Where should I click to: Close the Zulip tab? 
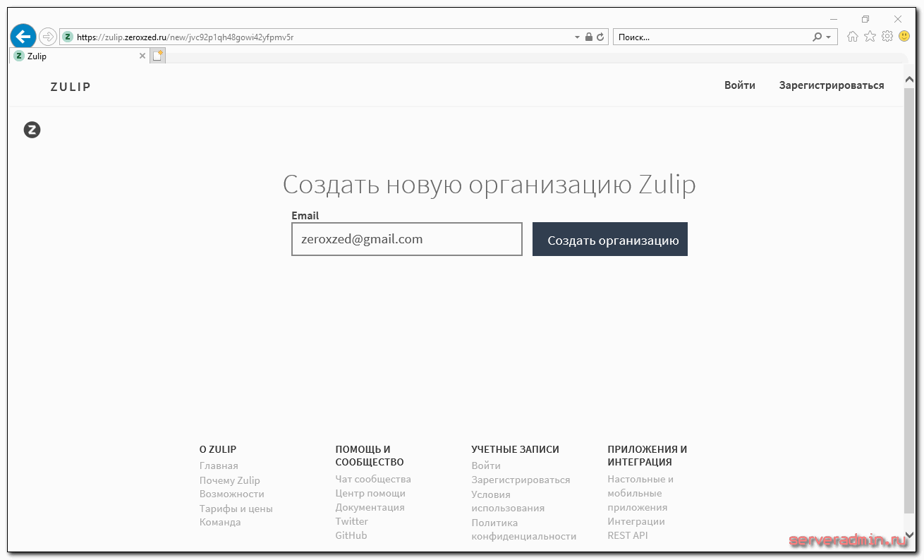[x=142, y=56]
